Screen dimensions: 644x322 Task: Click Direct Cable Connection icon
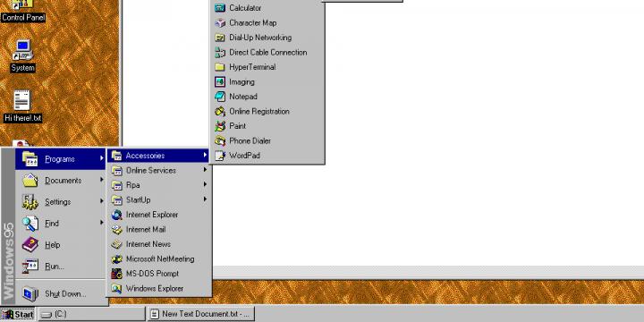pyautogui.click(x=220, y=52)
